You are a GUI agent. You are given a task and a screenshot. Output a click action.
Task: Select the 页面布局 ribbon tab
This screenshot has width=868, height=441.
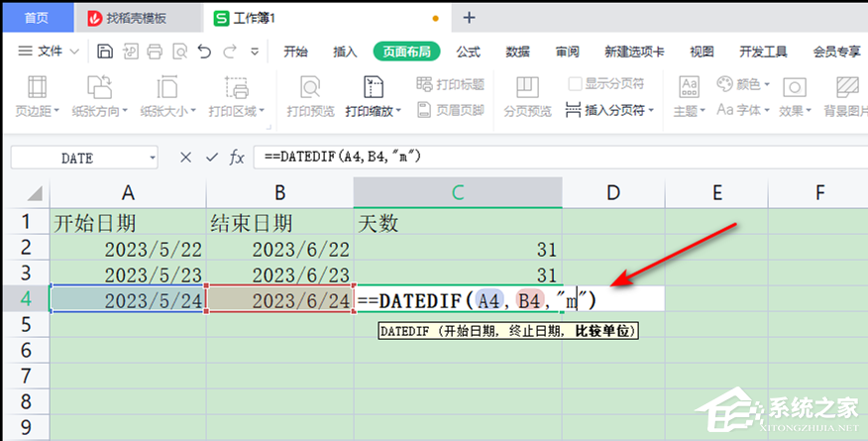click(407, 52)
